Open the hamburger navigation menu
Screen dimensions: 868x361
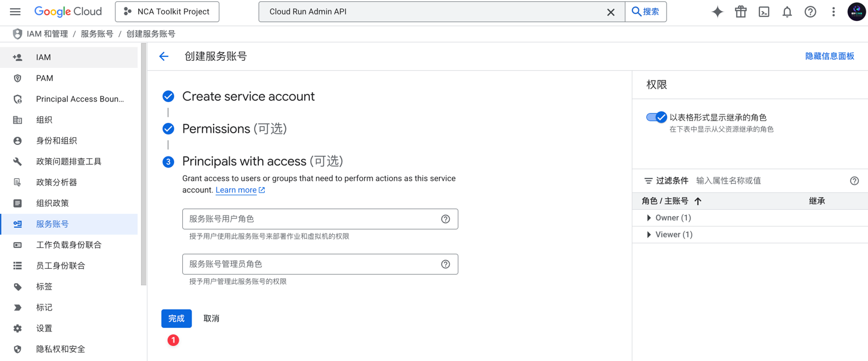tap(15, 11)
